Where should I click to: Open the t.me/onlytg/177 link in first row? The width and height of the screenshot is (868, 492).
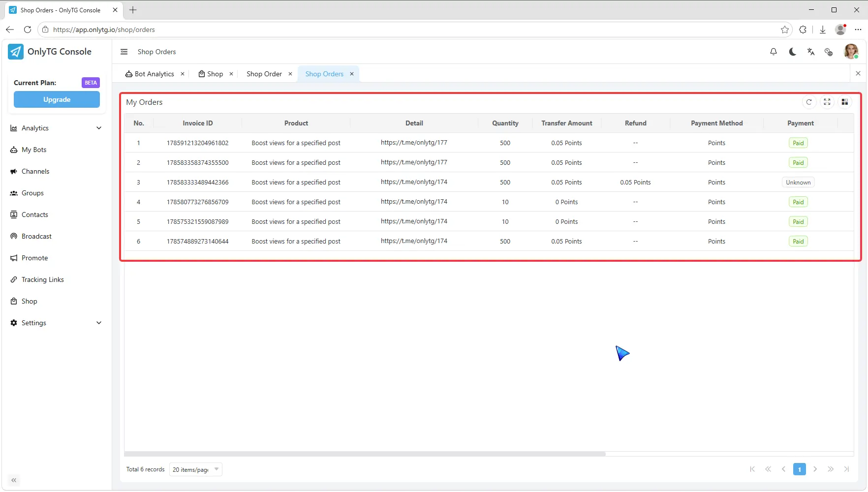(414, 143)
